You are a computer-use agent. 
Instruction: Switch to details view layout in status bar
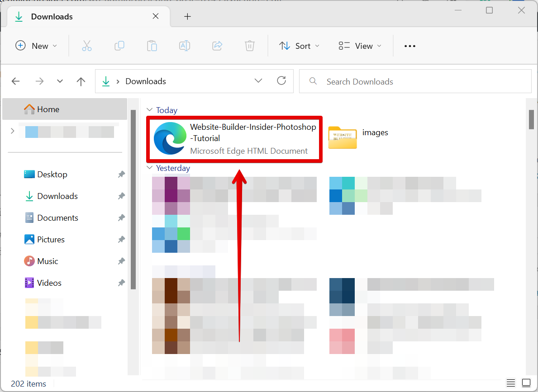point(511,383)
